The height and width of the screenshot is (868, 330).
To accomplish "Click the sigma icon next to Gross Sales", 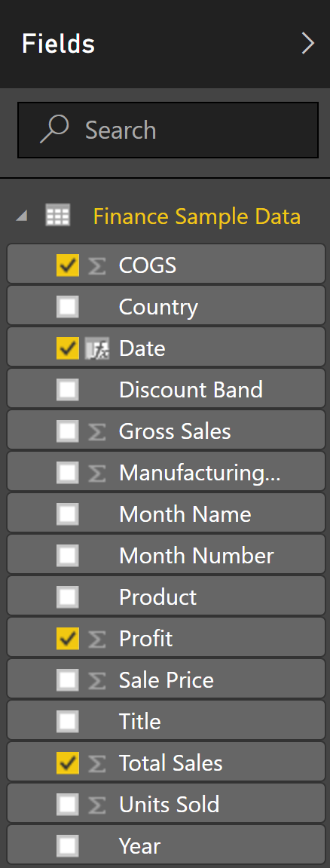I will [96, 431].
